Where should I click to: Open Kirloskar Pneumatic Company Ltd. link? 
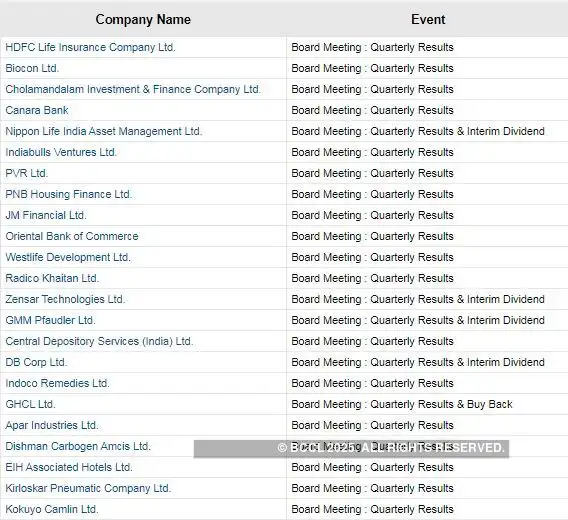[88, 488]
